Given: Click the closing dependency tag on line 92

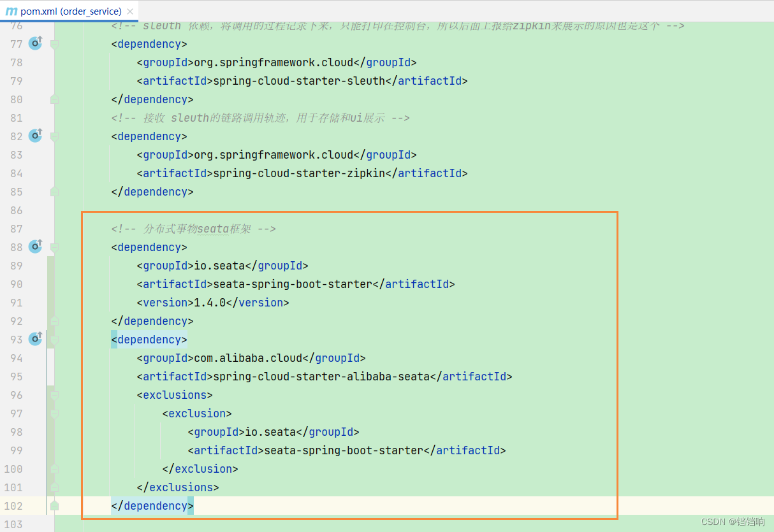Looking at the screenshot, I should coord(152,321).
